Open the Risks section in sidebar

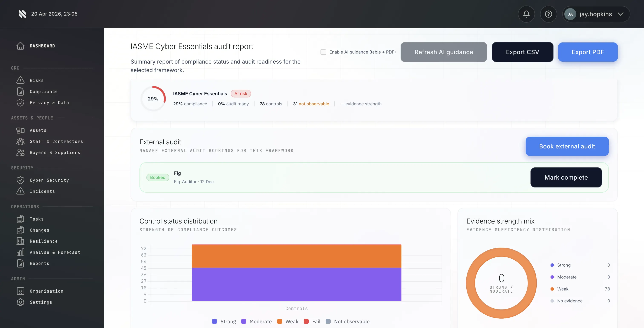pyautogui.click(x=37, y=80)
